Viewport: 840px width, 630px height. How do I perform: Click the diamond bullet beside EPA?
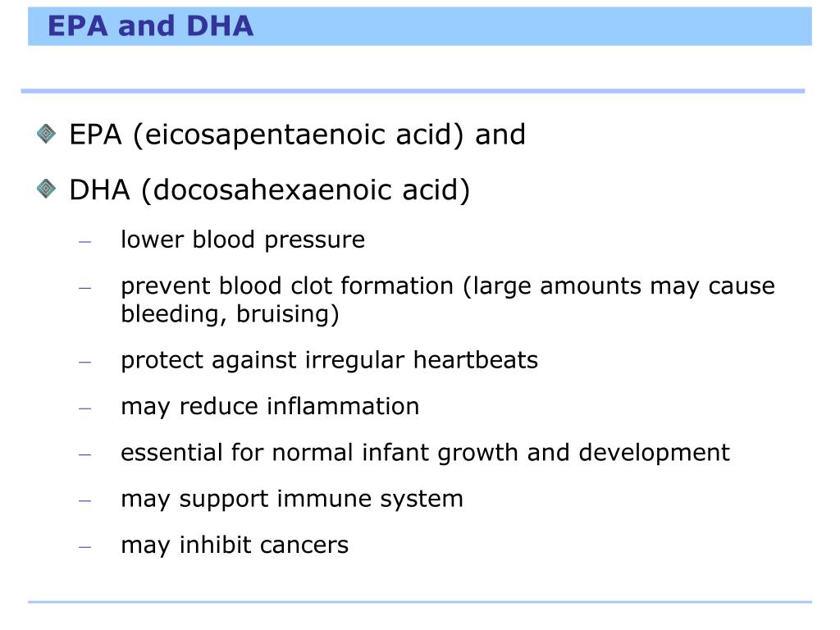point(46,134)
